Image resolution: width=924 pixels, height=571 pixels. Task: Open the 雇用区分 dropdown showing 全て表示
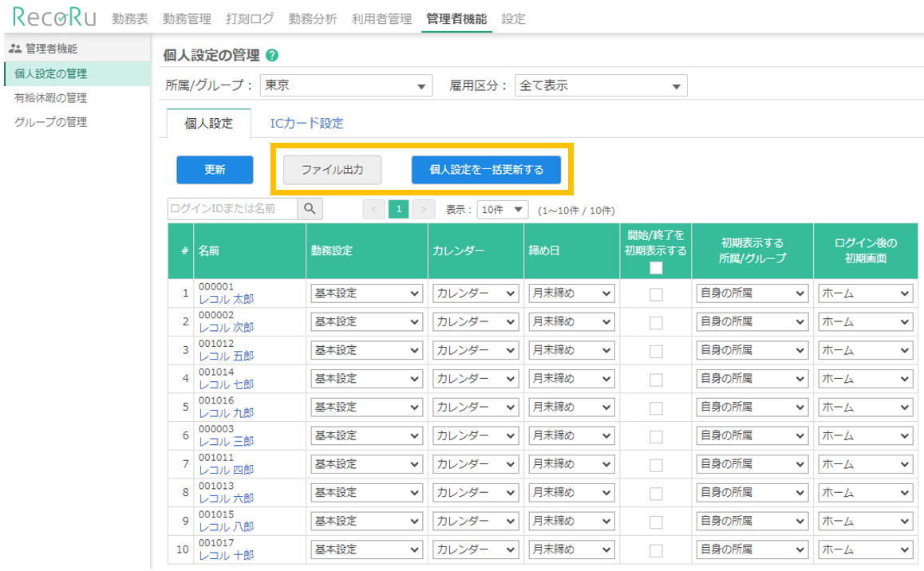(601, 85)
